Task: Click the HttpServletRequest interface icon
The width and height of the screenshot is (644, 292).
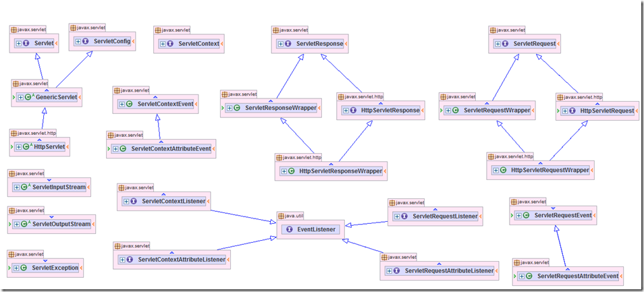Action: (x=572, y=111)
